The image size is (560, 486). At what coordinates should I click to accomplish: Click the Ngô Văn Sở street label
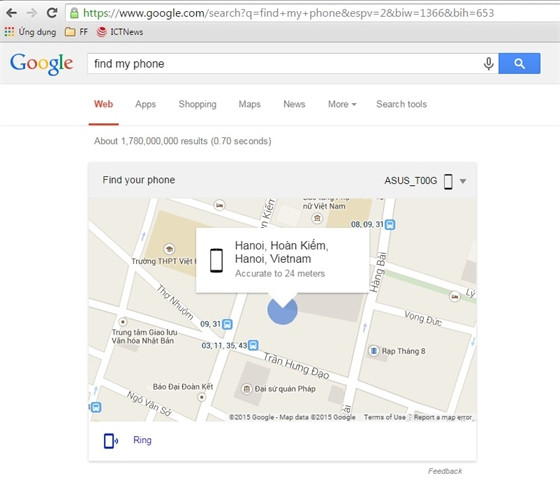tap(149, 404)
